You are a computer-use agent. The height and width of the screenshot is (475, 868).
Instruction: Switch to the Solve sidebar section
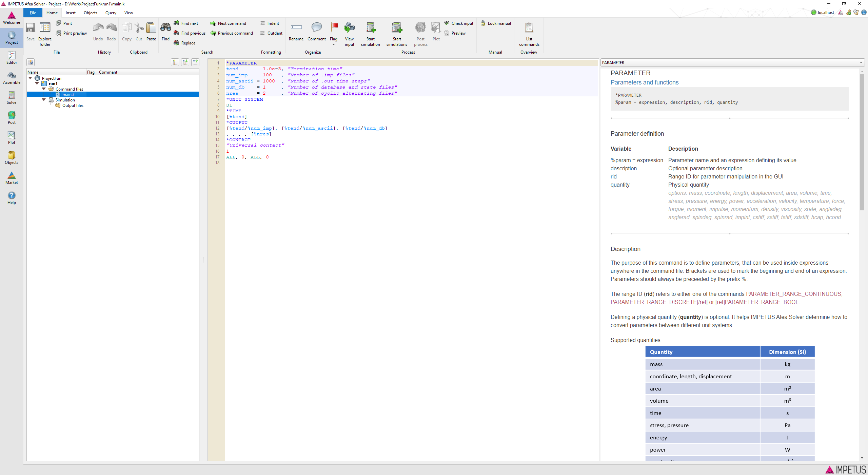12,98
